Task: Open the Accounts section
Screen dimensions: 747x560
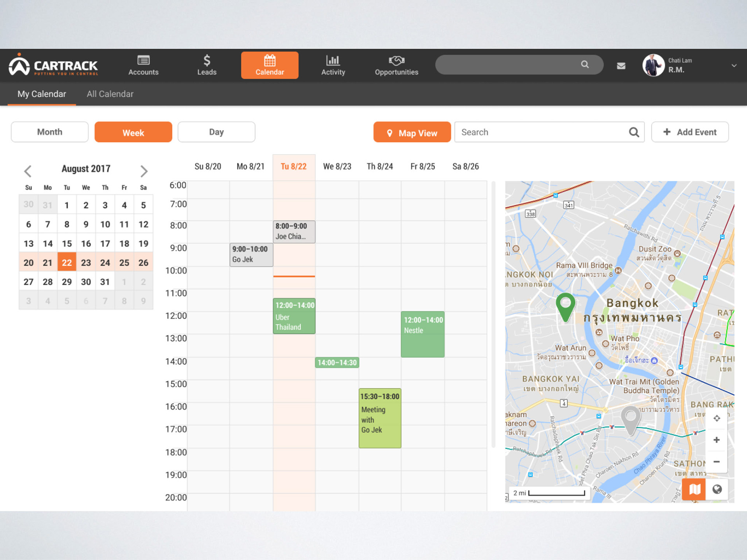Action: tap(143, 65)
